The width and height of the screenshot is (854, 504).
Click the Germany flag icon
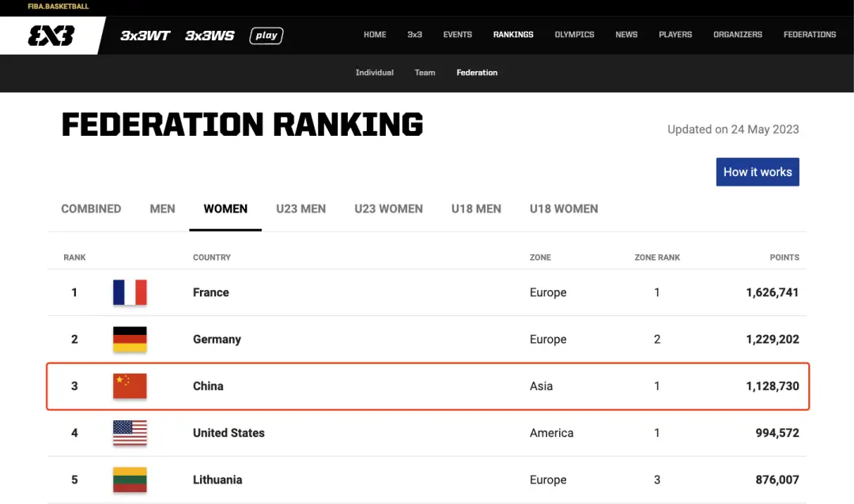click(x=130, y=339)
